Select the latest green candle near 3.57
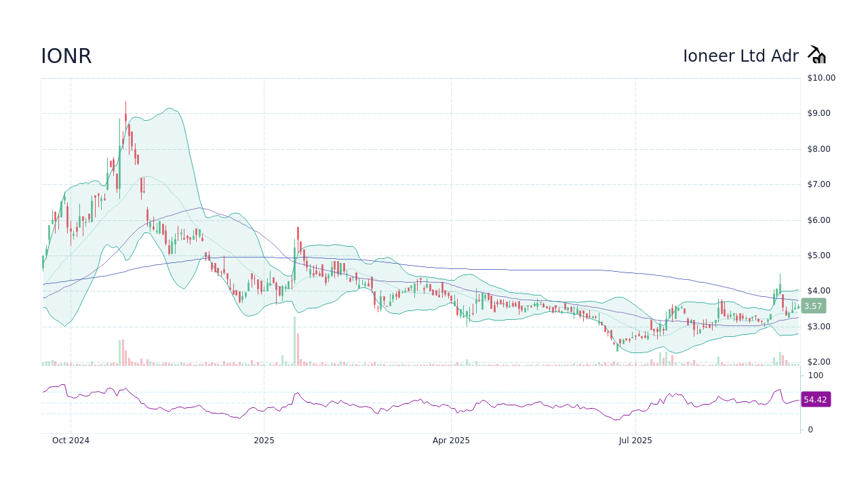The height and width of the screenshot is (488, 868). (797, 305)
